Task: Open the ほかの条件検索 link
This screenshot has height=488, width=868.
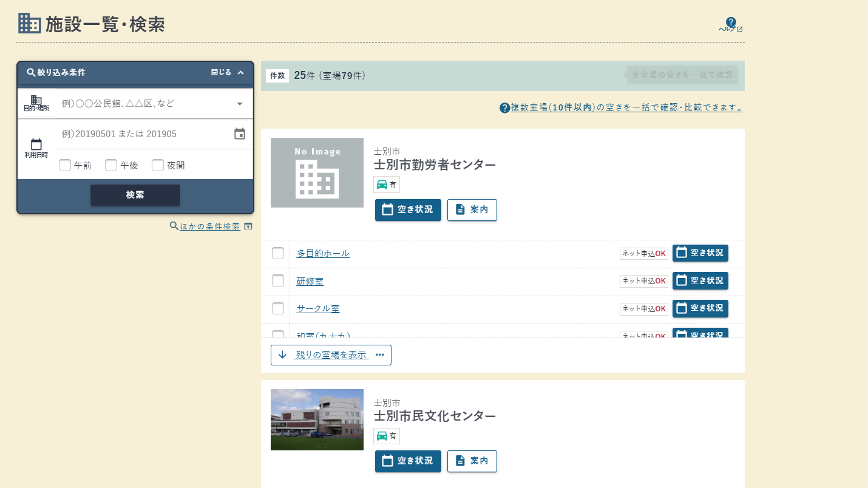Action: (210, 226)
